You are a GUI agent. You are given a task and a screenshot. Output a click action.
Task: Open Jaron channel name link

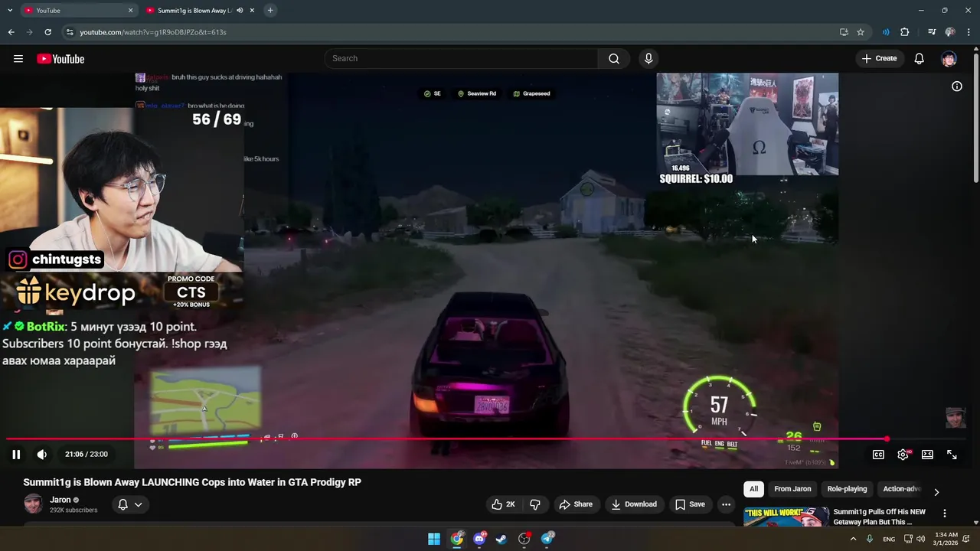[60, 500]
